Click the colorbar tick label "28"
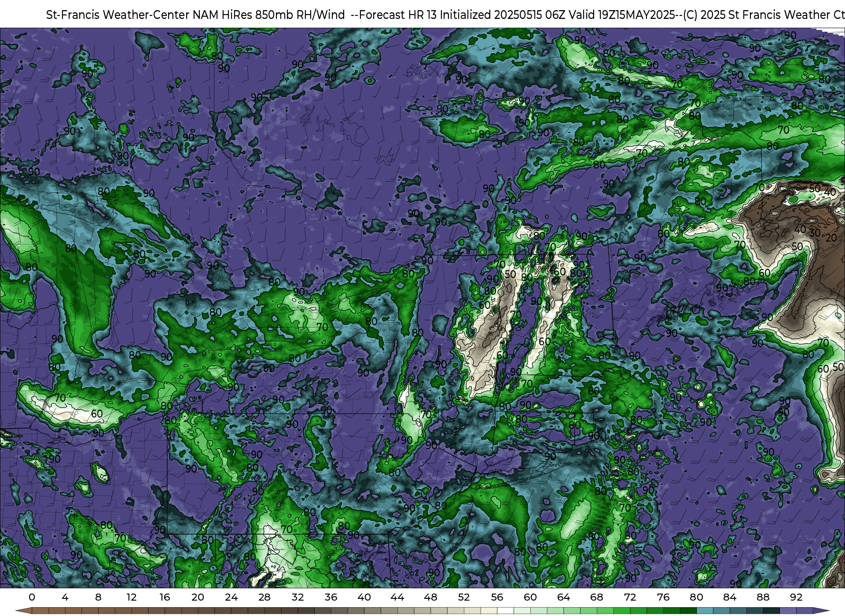845x616 pixels. 265,597
